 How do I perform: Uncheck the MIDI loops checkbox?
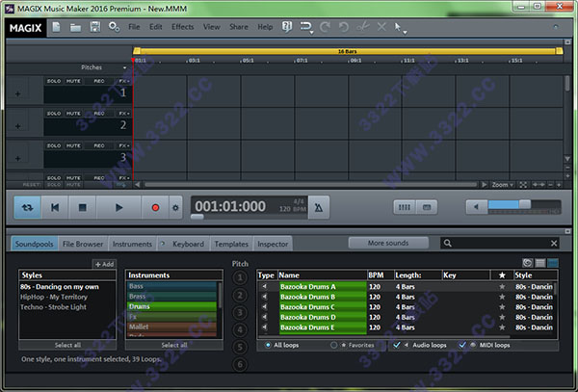pyautogui.click(x=461, y=345)
